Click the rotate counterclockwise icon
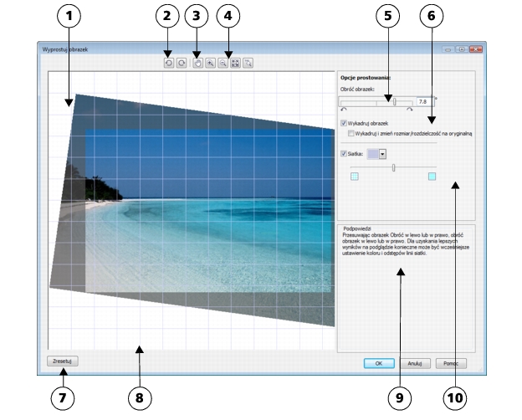This screenshot has height=420, width=522. [169, 63]
